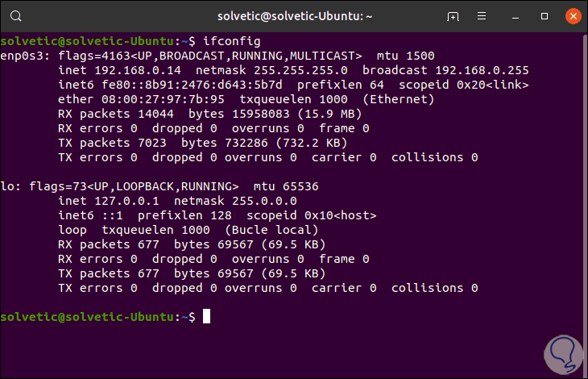Screen dimensions: 588x379
Task: Maximize the terminal window
Action: 544,16
